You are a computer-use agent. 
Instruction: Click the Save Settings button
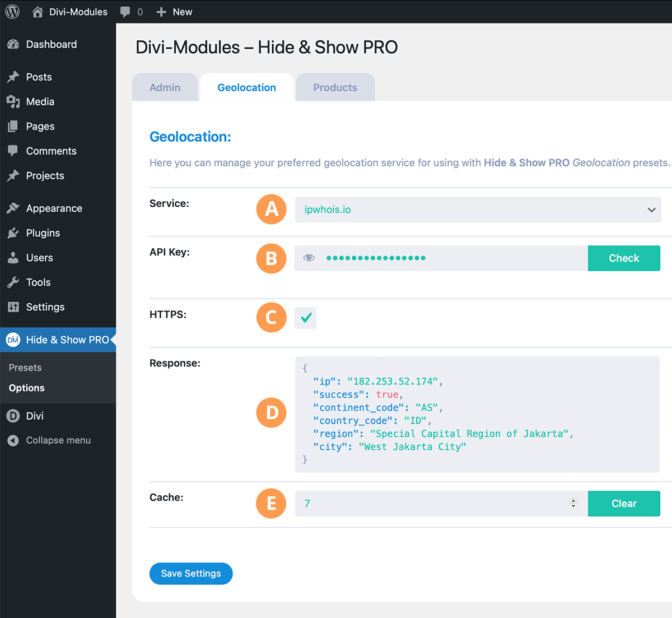(x=191, y=573)
